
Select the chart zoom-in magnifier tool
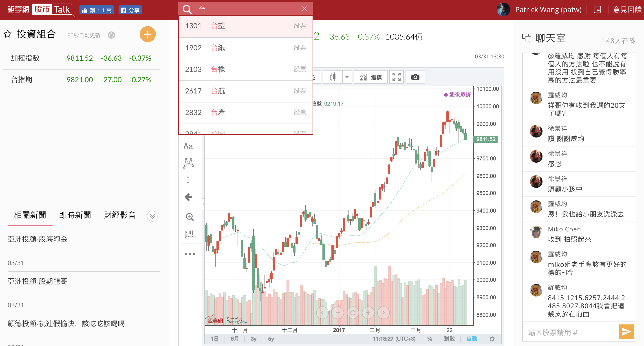pyautogui.click(x=190, y=217)
